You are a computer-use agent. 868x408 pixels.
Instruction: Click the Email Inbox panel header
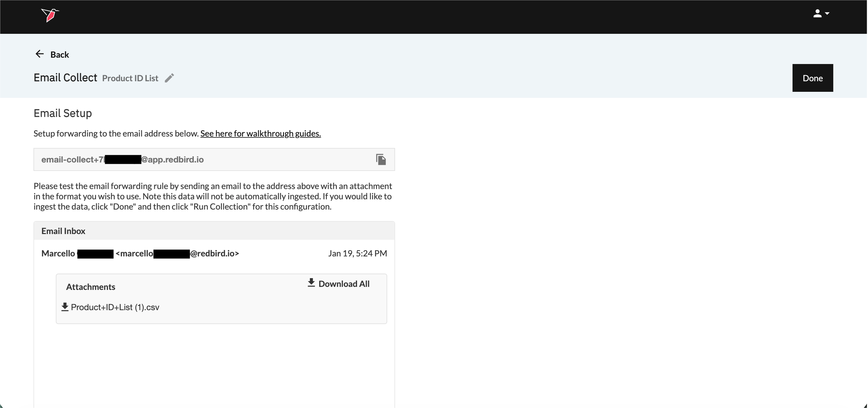[63, 231]
